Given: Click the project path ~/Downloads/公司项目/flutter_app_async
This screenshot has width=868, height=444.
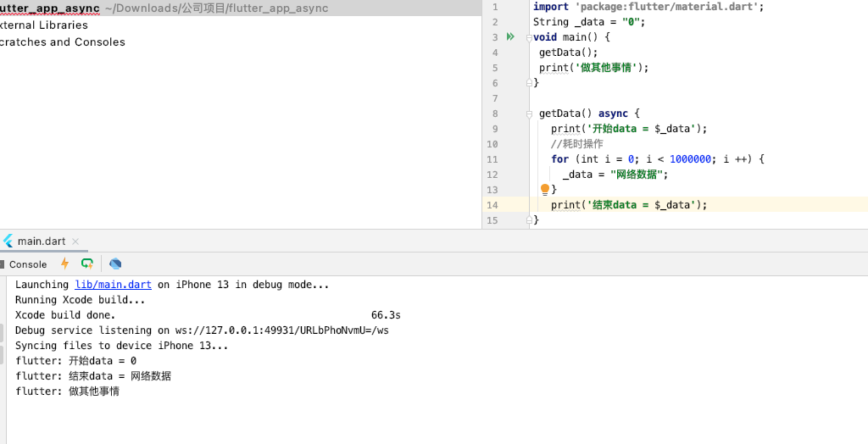Looking at the screenshot, I should click(216, 8).
